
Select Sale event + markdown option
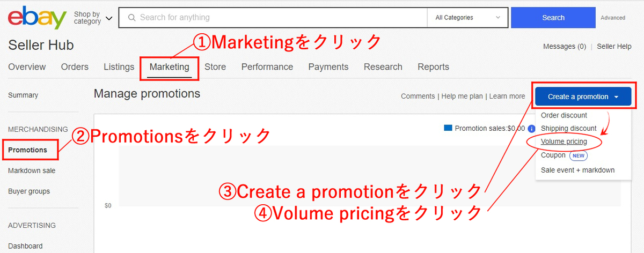(578, 170)
